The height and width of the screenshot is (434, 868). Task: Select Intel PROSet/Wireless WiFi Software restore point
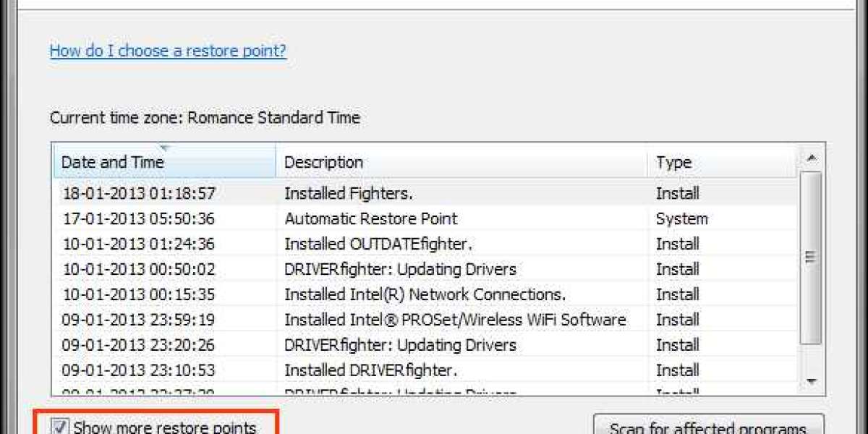point(454,320)
